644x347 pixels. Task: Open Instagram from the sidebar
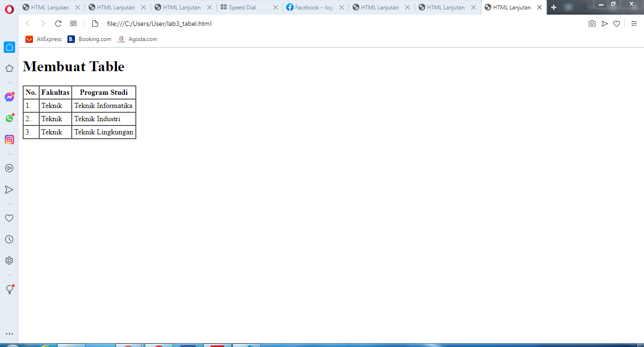9,140
